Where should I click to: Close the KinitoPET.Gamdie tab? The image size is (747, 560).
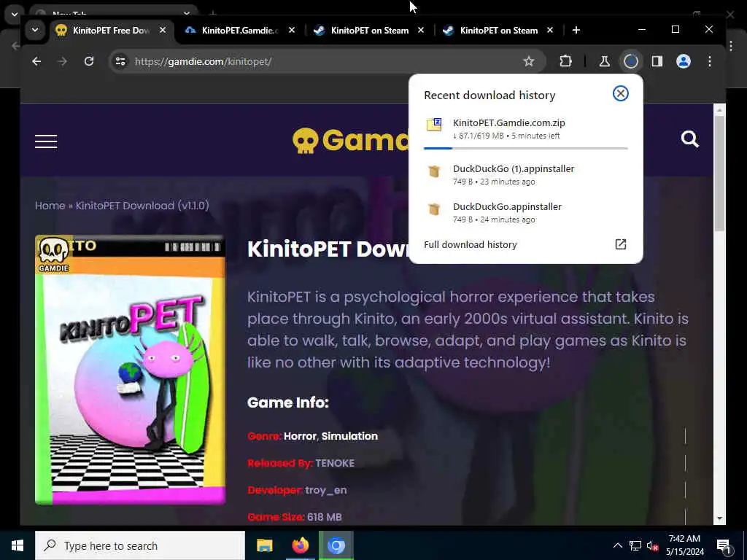pos(292,30)
